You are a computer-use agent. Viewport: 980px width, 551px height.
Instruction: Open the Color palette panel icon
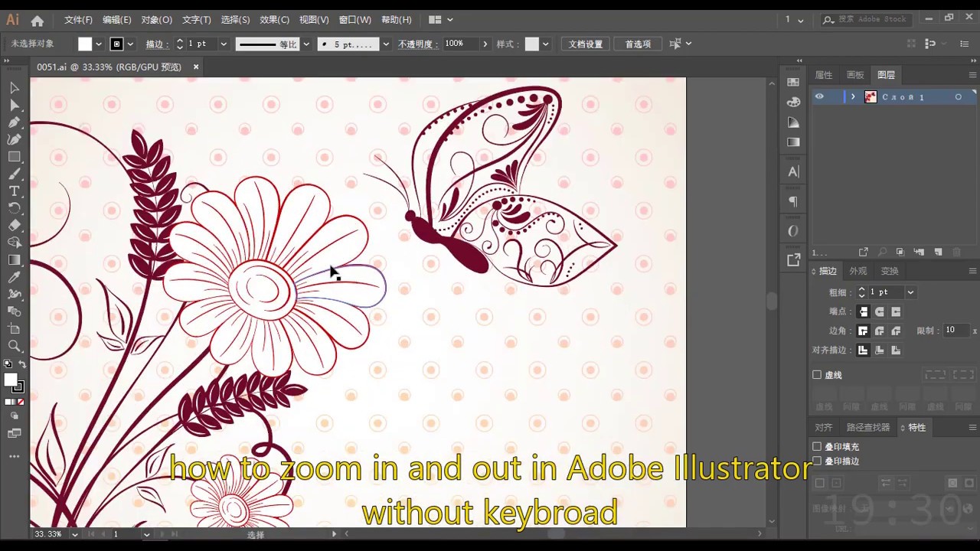click(x=793, y=102)
